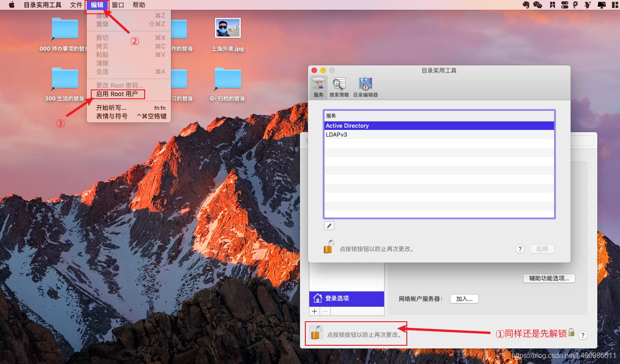The width and height of the screenshot is (620, 364).
Task: Open the 目录编辑器 toolbar pane
Action: (x=365, y=87)
